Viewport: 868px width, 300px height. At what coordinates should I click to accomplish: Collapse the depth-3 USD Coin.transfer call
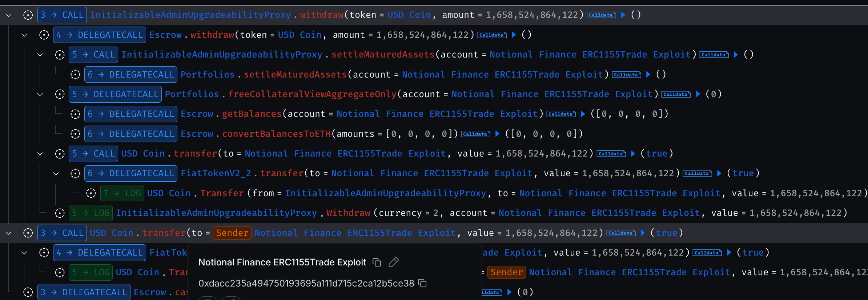tap(9, 233)
